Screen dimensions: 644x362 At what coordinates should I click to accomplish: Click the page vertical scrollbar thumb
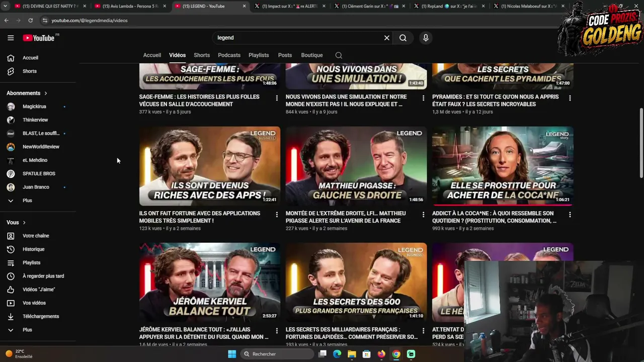pyautogui.click(x=641, y=143)
